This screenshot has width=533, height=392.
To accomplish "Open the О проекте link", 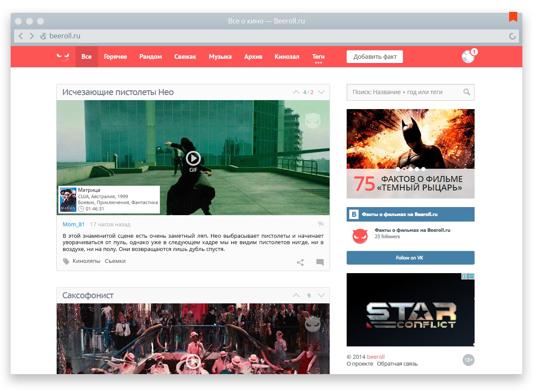I will tap(360, 364).
